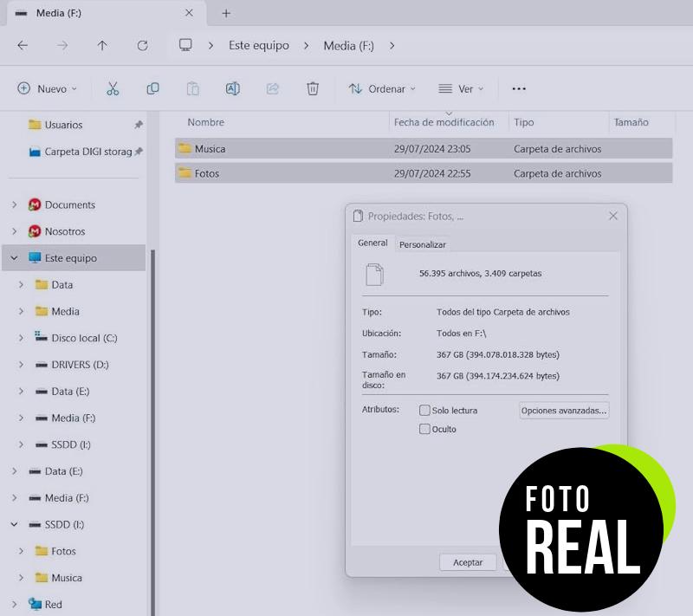Close the Media (F:) tab
The height and width of the screenshot is (616, 693).
(189, 13)
